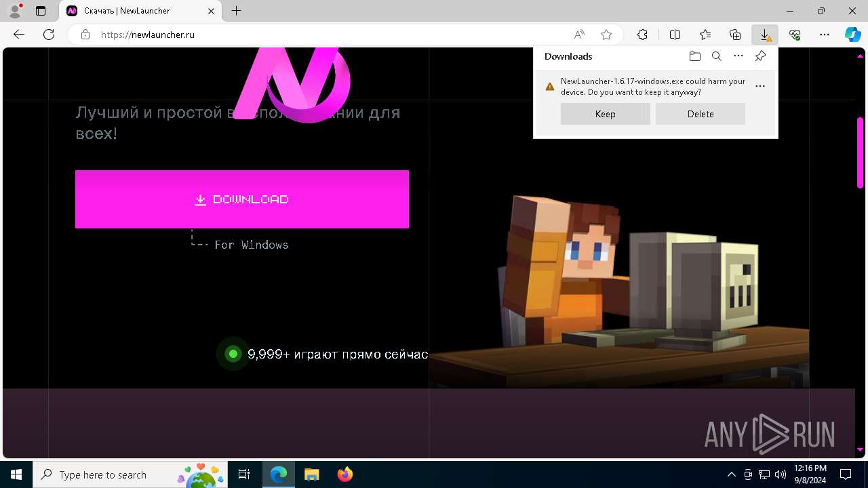Open Microsoft Edge from taskbar

pyautogui.click(x=279, y=474)
